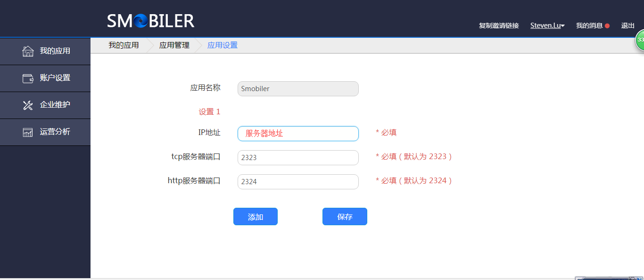Click the 复制邀请链接 link
Image resolution: width=644 pixels, height=280 pixels.
tap(499, 25)
